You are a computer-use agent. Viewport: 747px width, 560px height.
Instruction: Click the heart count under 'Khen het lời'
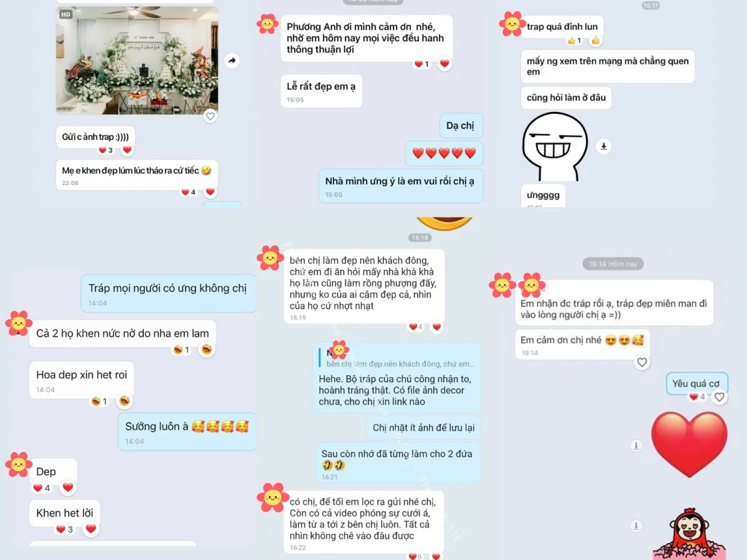pos(65,530)
